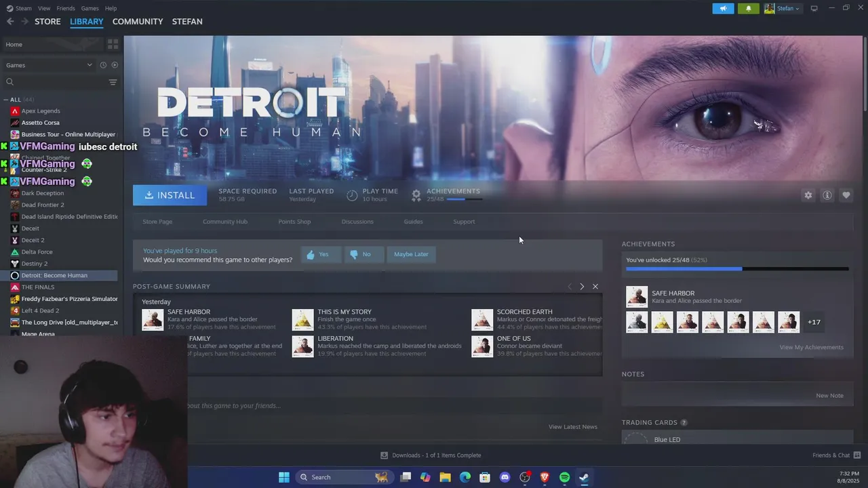Click the Big Picture mode monitor icon
The image size is (868, 488).
[x=814, y=8]
